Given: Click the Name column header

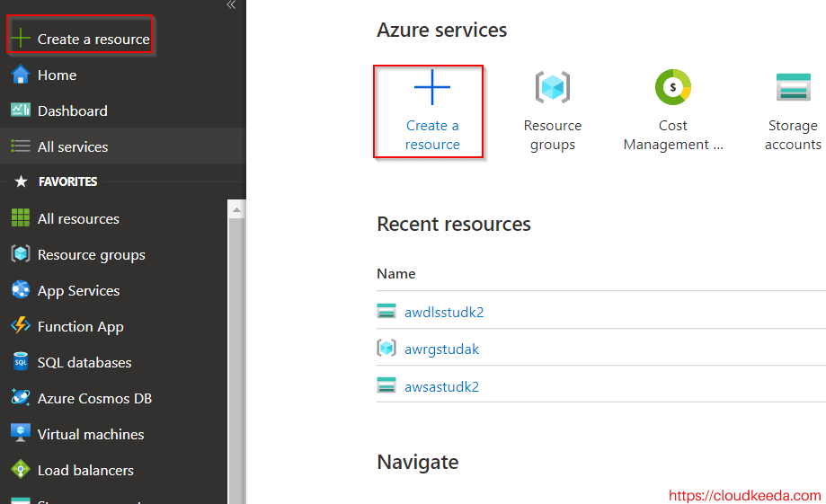Looking at the screenshot, I should (x=396, y=274).
